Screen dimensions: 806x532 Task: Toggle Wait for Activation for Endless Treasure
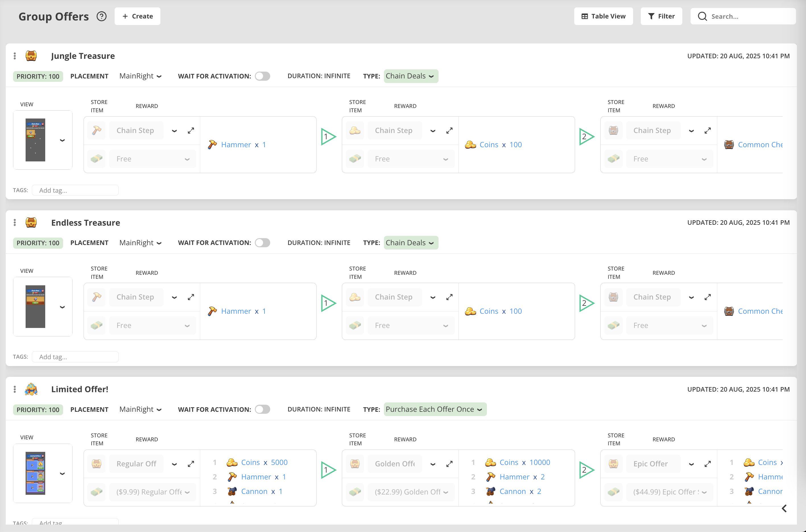coord(262,243)
